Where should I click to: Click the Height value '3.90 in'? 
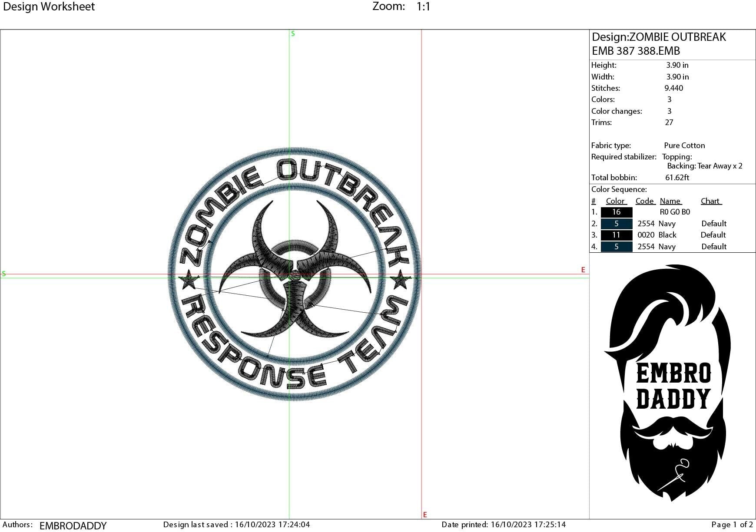pyautogui.click(x=677, y=65)
